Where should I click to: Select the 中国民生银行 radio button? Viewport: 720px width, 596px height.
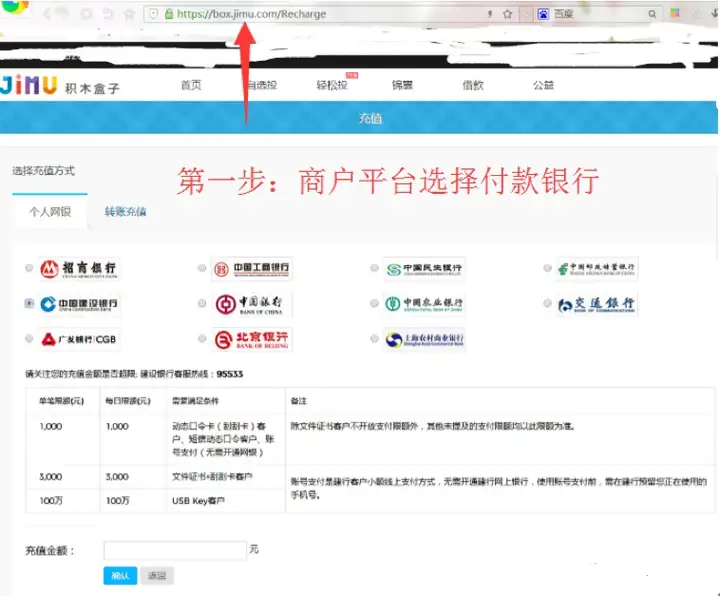pyautogui.click(x=374, y=268)
